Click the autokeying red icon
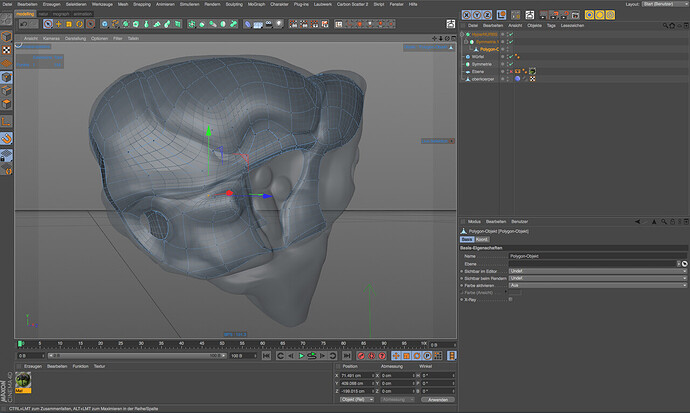Viewport: 690px width, 413px height. (x=371, y=355)
